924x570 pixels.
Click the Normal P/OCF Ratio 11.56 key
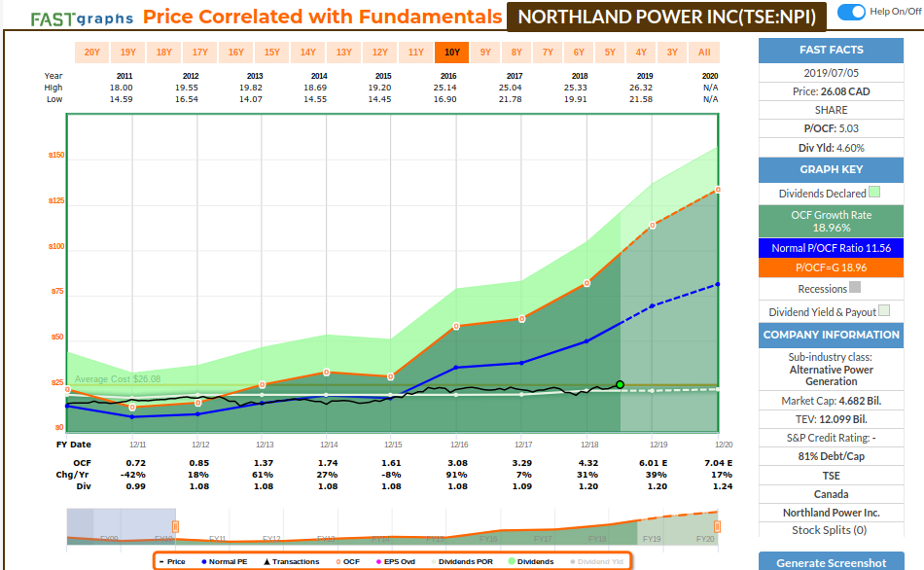click(831, 248)
